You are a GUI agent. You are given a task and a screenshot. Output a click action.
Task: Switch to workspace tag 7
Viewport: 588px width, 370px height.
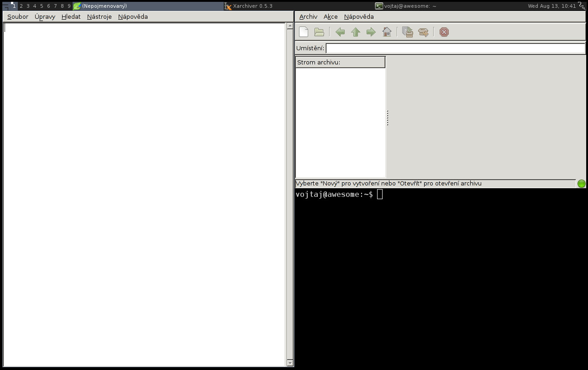55,6
